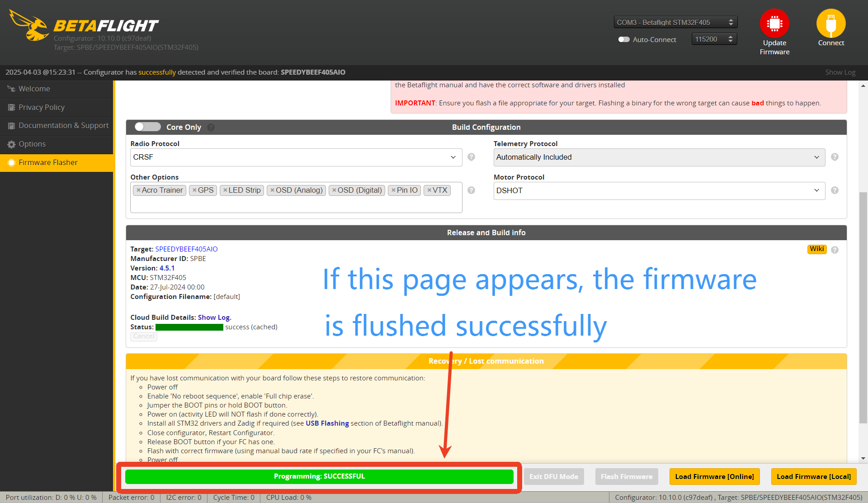
Task: Open the 115200 baud rate dropdown
Action: [714, 39]
